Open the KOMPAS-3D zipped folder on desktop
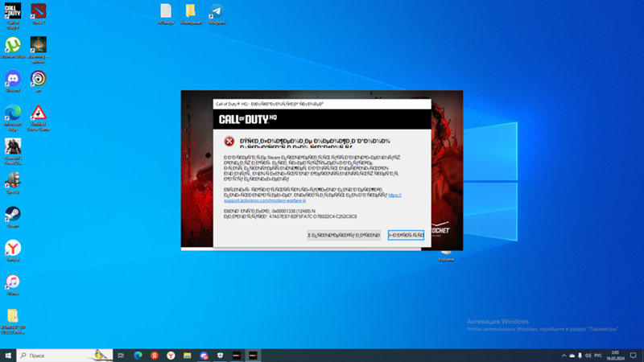Image resolution: width=644 pixels, height=362 pixels. (x=13, y=321)
